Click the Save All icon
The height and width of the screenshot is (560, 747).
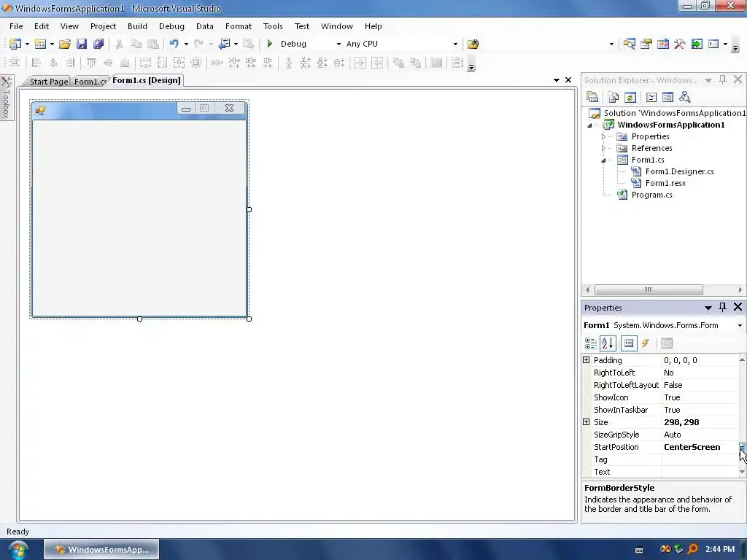coord(98,44)
